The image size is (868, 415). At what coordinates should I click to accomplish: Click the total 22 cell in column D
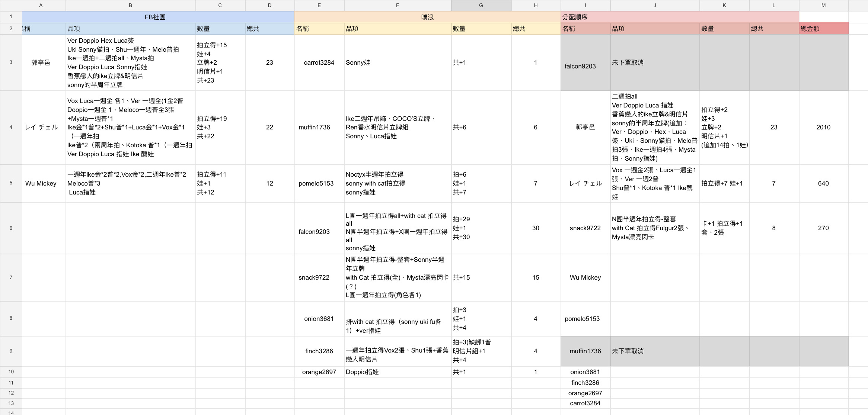click(270, 127)
